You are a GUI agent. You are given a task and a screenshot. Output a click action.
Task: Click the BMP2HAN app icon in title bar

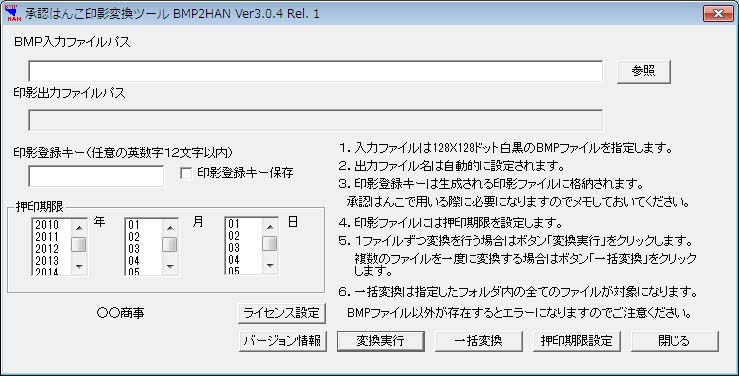[x=14, y=13]
